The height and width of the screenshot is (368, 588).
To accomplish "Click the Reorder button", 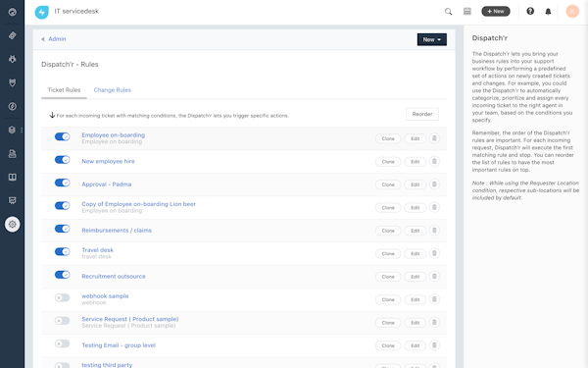I will (422, 114).
